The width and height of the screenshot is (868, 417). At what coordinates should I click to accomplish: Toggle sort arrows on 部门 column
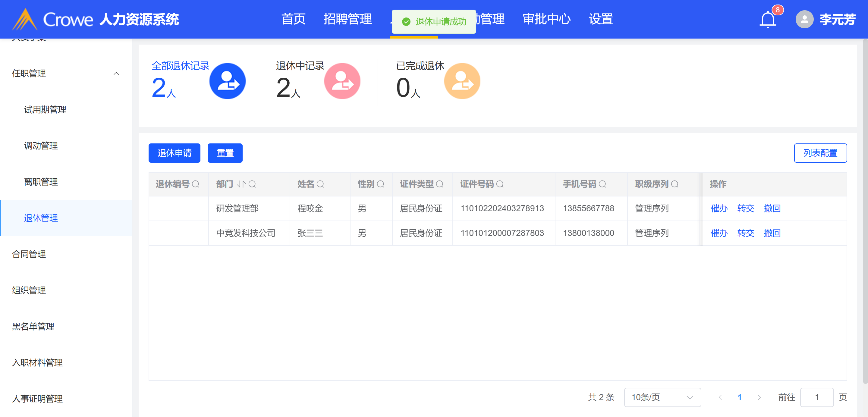click(241, 184)
